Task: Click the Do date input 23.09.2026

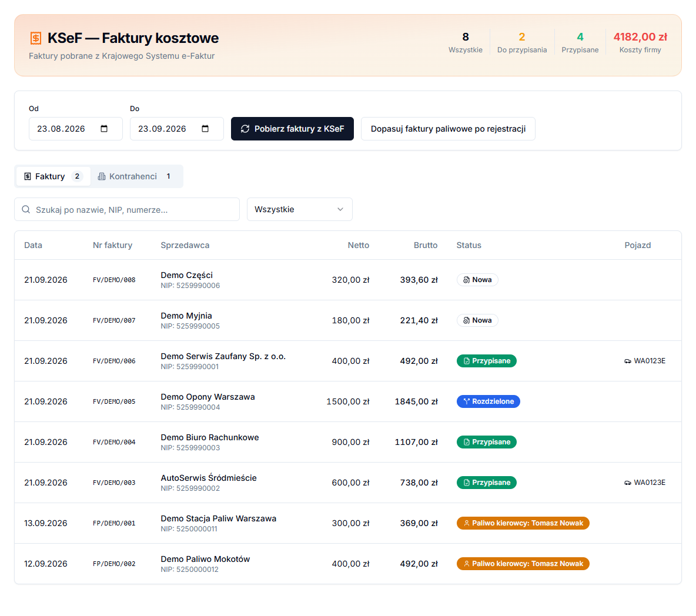Action: [177, 129]
